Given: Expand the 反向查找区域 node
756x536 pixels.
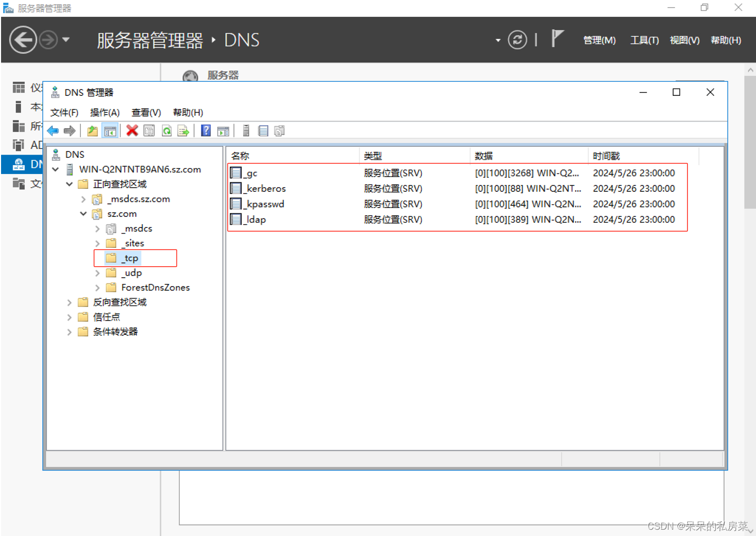Looking at the screenshot, I should coord(69,302).
